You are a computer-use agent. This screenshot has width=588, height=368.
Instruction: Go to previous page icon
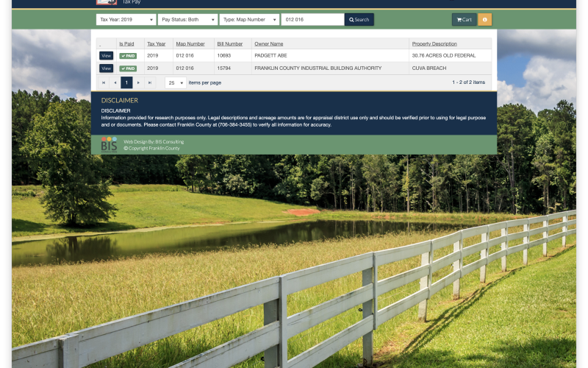115,82
